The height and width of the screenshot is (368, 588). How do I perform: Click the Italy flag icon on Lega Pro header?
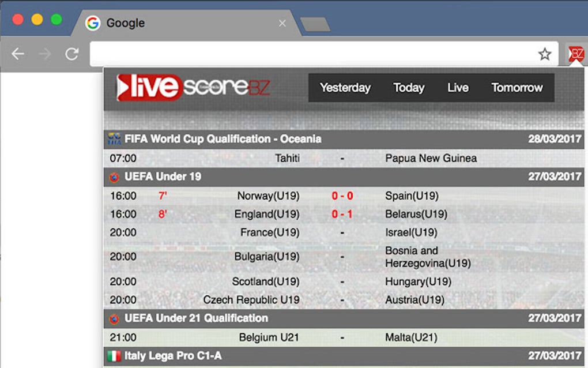(113, 356)
